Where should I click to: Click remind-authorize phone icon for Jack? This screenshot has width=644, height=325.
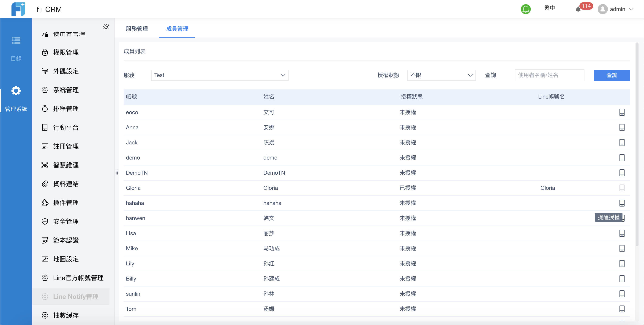pos(622,143)
